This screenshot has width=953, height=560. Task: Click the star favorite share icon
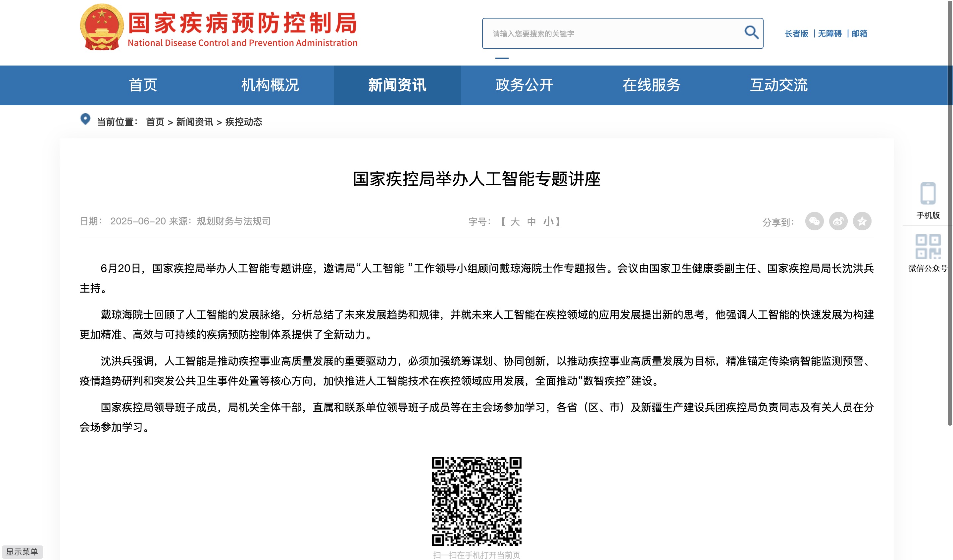click(862, 221)
